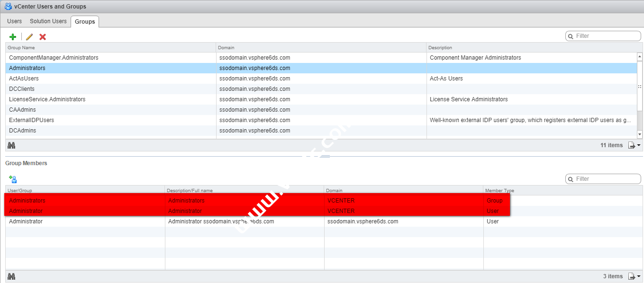Open the Solution Users tab
Viewport: 644px width, 283px height.
(48, 21)
